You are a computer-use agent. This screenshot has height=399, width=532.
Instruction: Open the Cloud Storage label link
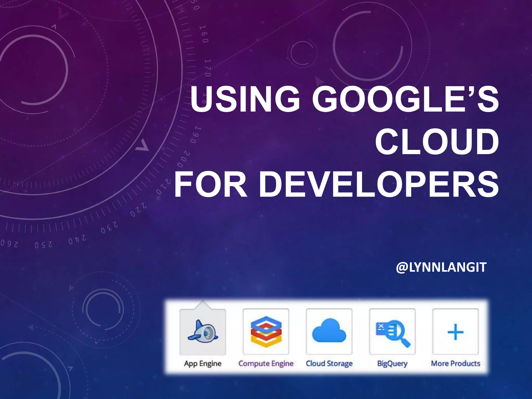[x=329, y=363]
